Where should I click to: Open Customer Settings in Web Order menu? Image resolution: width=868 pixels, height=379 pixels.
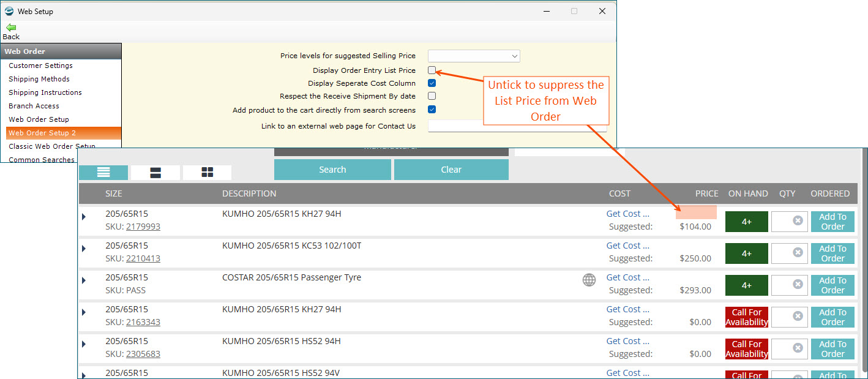(40, 66)
